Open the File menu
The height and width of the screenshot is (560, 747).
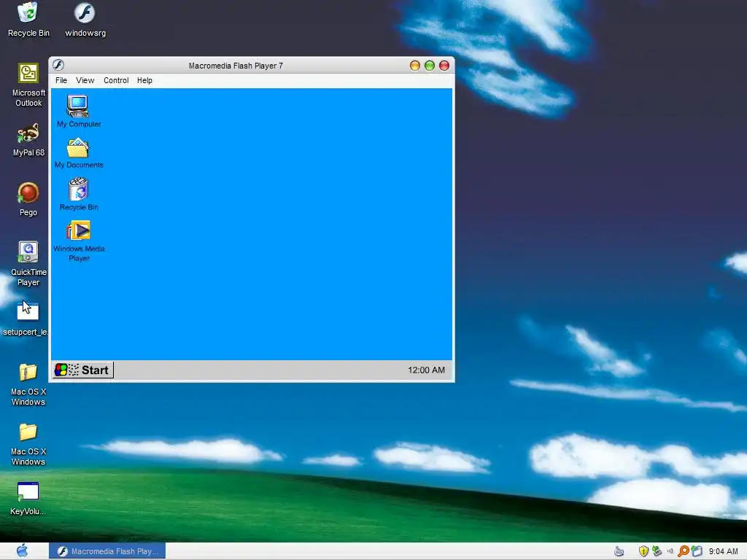(x=61, y=80)
